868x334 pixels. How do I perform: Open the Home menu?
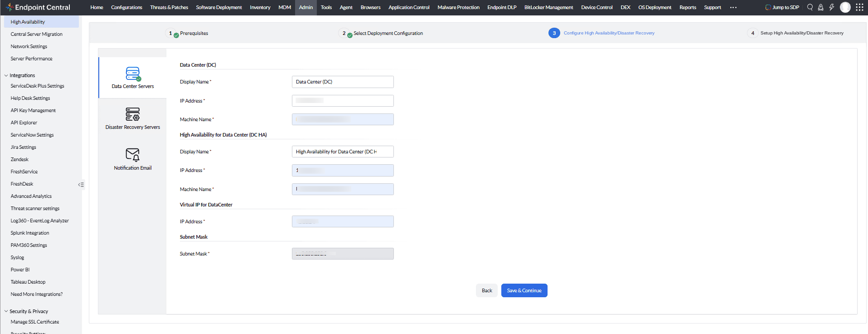97,7
